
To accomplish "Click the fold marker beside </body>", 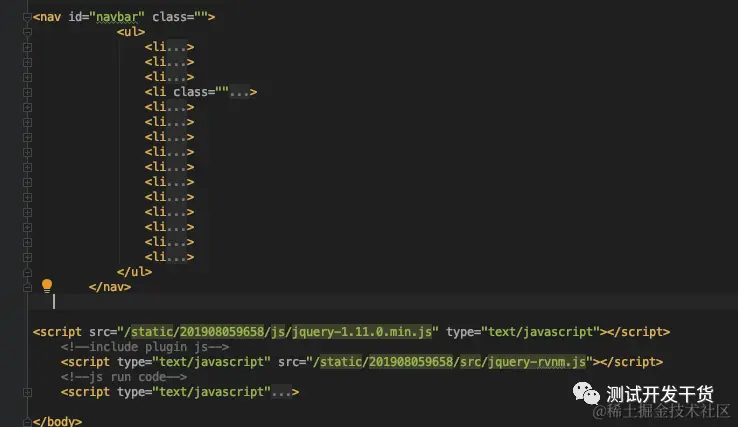I will tap(27, 422).
